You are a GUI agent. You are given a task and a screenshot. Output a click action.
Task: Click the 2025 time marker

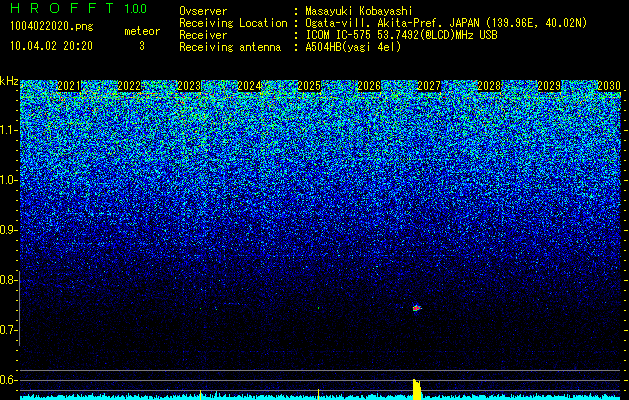(x=309, y=86)
